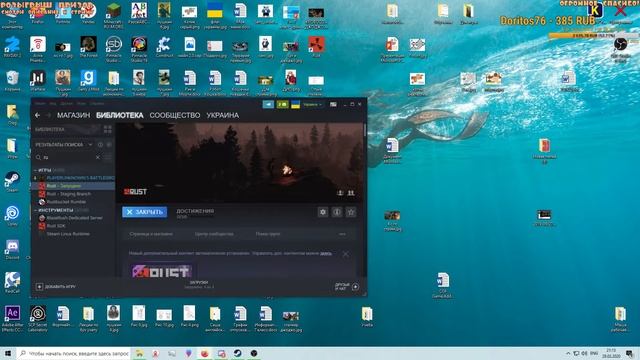Open Центр сообщества link for Rust
Viewport: 640px width, 360px height.
coord(214,234)
